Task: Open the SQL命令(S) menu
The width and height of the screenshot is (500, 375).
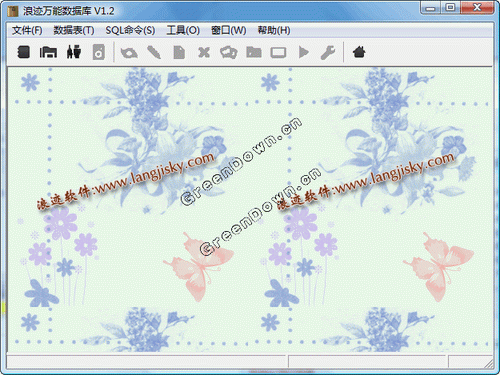Action: pyautogui.click(x=130, y=30)
